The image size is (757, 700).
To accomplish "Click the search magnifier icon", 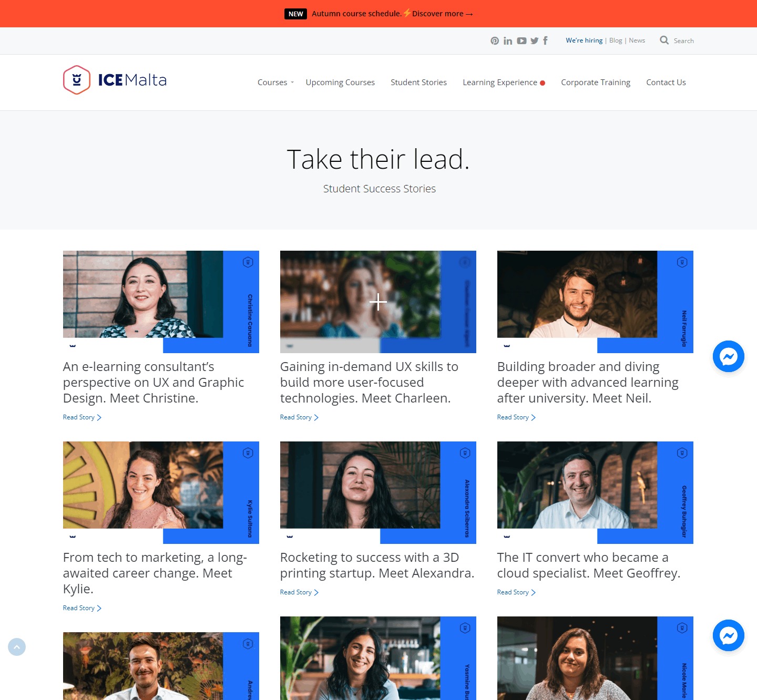I will [x=664, y=40].
